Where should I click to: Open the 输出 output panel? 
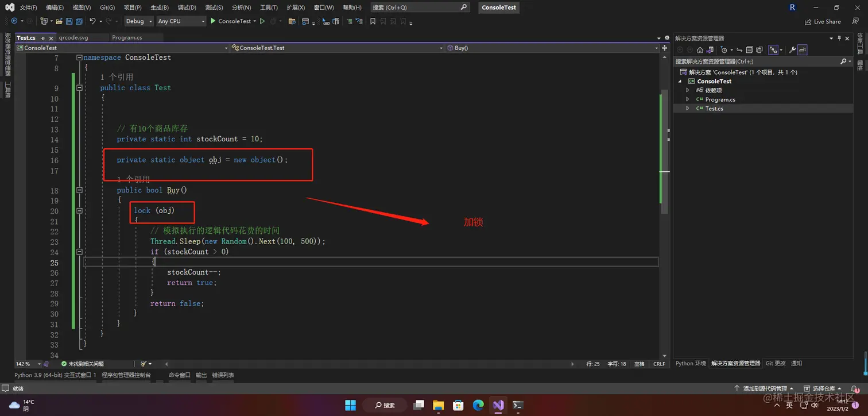pyautogui.click(x=201, y=375)
